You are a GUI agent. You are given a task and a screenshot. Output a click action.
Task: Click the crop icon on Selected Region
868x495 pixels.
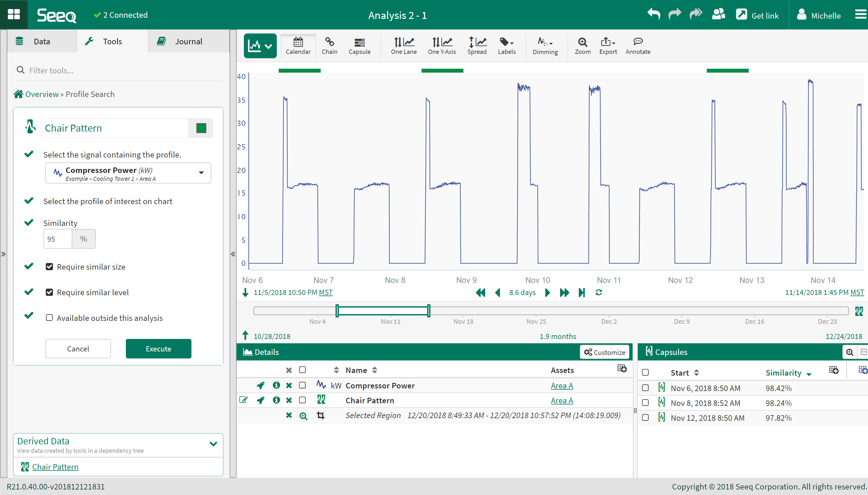click(x=321, y=416)
